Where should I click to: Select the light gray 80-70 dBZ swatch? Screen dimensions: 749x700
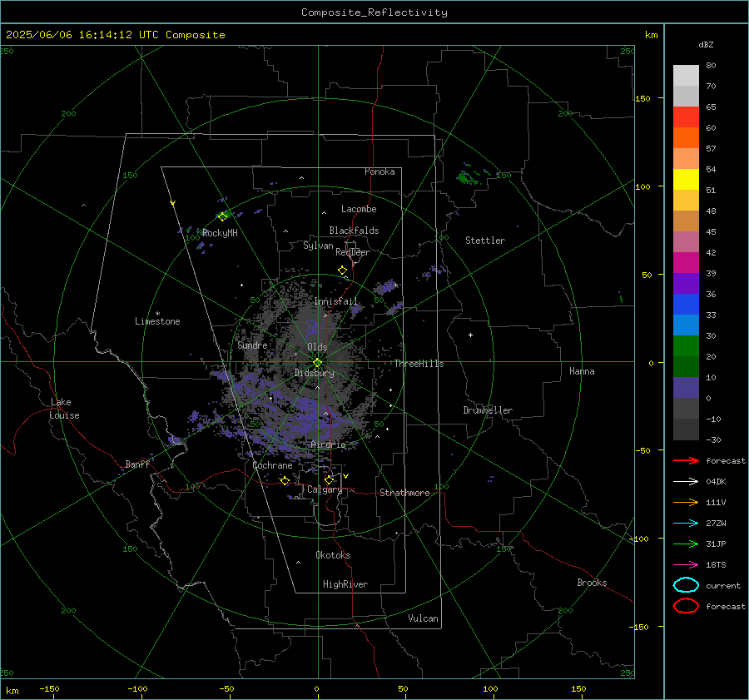tap(686, 76)
